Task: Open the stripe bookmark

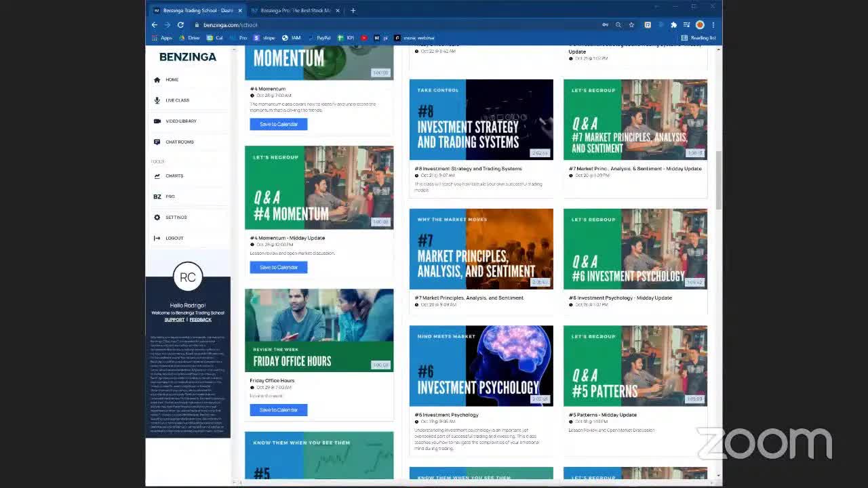Action: point(264,38)
